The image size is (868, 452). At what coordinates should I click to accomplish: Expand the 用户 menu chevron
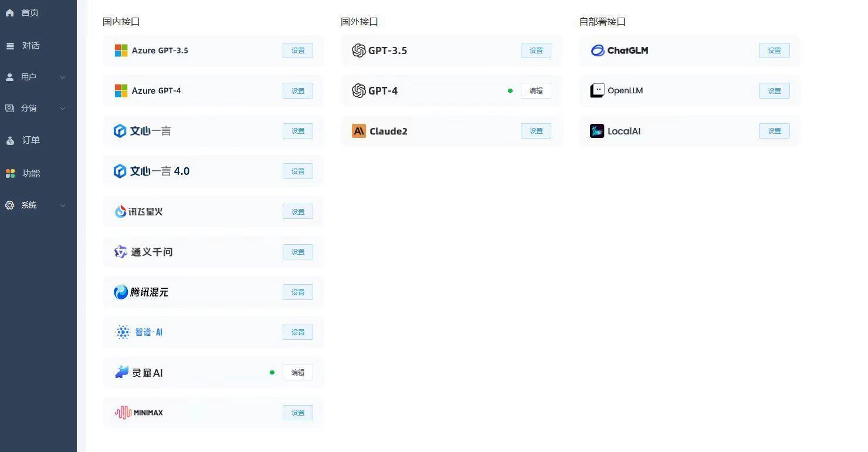pyautogui.click(x=63, y=77)
